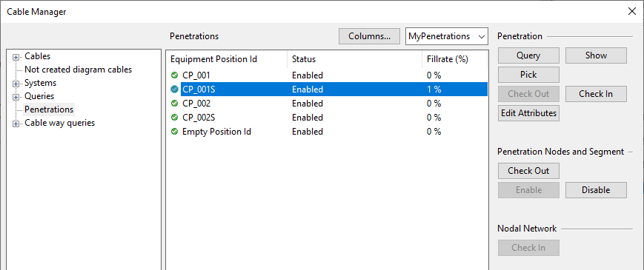Image resolution: width=644 pixels, height=270 pixels.
Task: Click the green status icon beside CP_002S
Action: pos(175,117)
